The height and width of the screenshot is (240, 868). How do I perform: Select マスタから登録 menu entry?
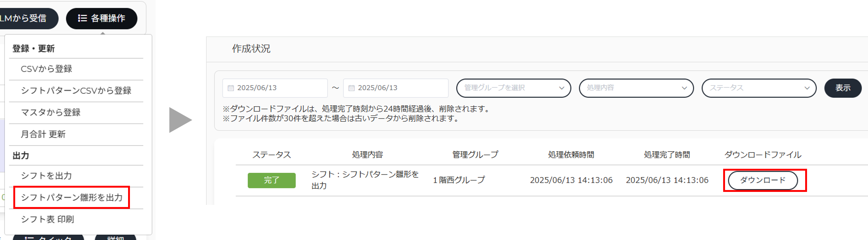click(76, 113)
